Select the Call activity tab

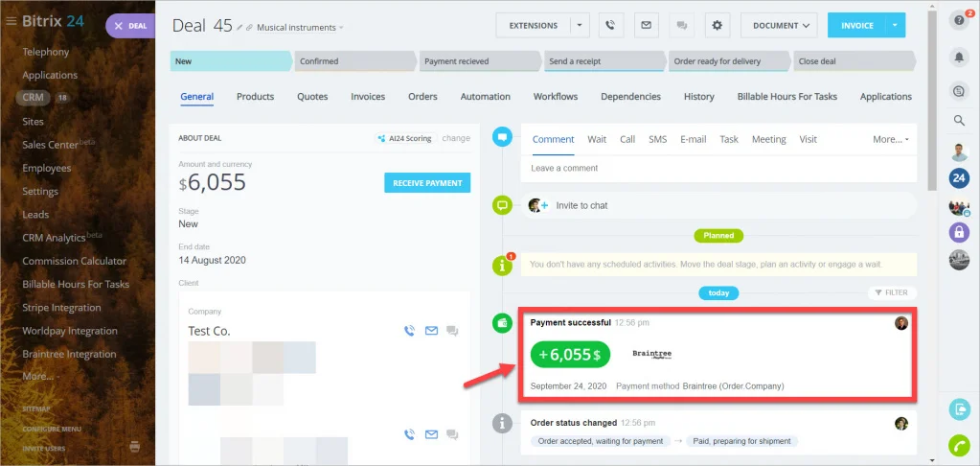[627, 139]
